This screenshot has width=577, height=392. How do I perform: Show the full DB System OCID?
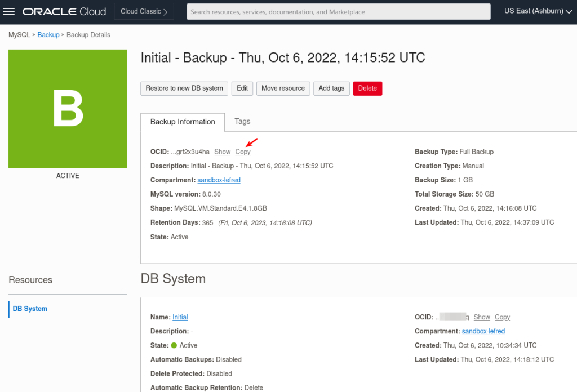pos(482,317)
